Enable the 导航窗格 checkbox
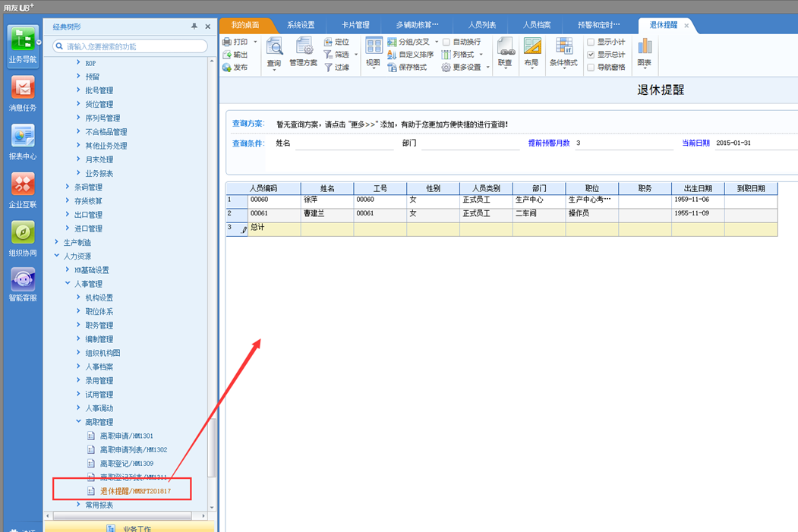The width and height of the screenshot is (798, 532). tap(591, 67)
